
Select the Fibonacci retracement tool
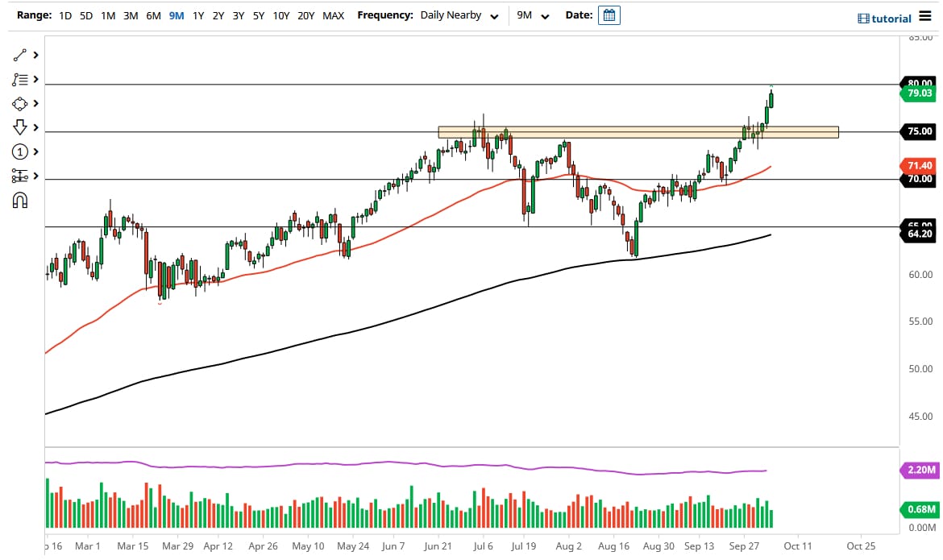click(x=20, y=80)
